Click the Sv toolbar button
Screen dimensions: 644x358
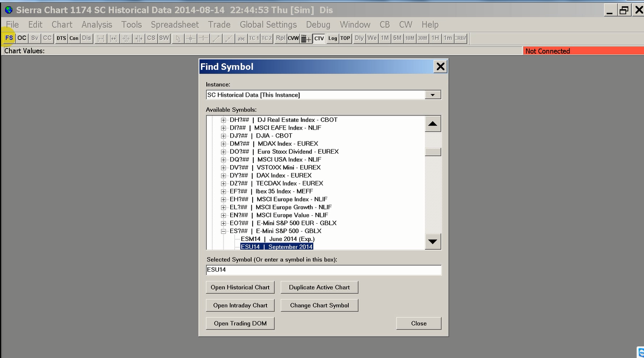[x=35, y=38]
